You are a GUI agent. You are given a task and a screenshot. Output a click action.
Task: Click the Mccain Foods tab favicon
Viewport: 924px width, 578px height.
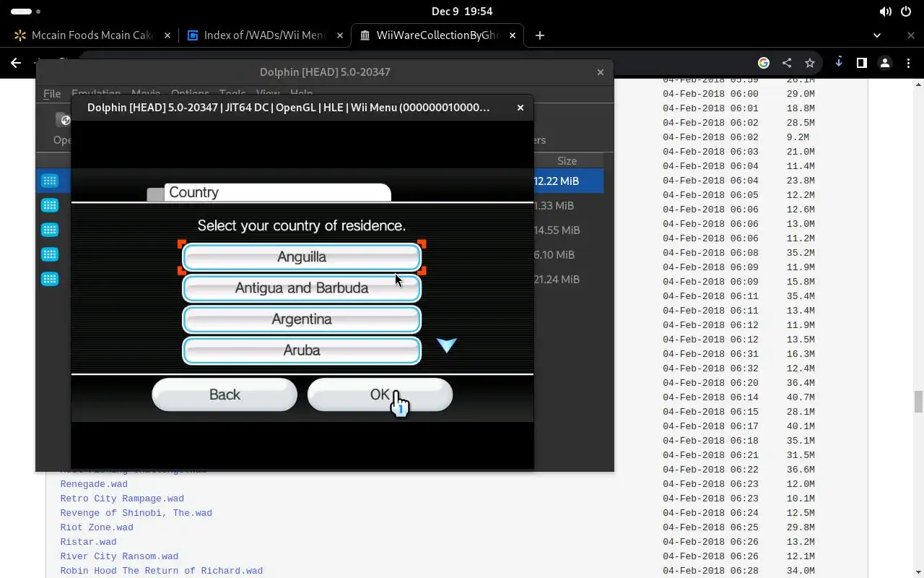pyautogui.click(x=20, y=35)
